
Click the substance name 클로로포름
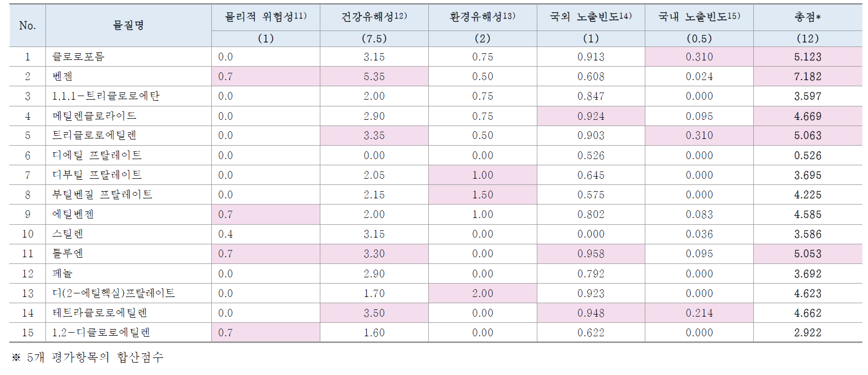(x=78, y=57)
